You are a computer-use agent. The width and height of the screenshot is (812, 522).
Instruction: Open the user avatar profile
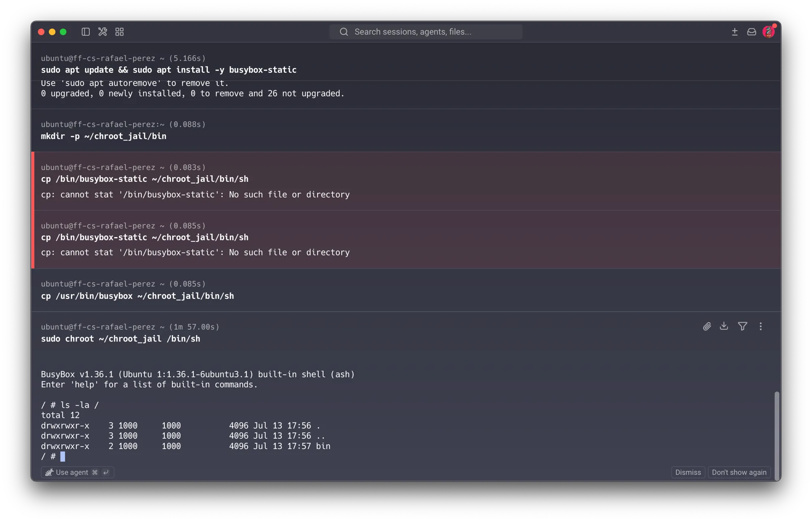[769, 31]
